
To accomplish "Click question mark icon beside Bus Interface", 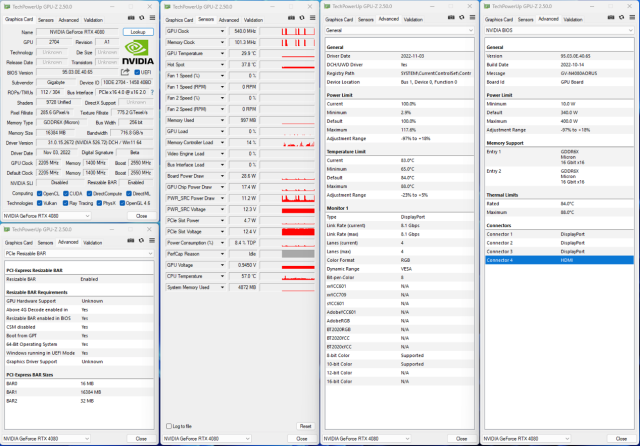I will point(152,93).
